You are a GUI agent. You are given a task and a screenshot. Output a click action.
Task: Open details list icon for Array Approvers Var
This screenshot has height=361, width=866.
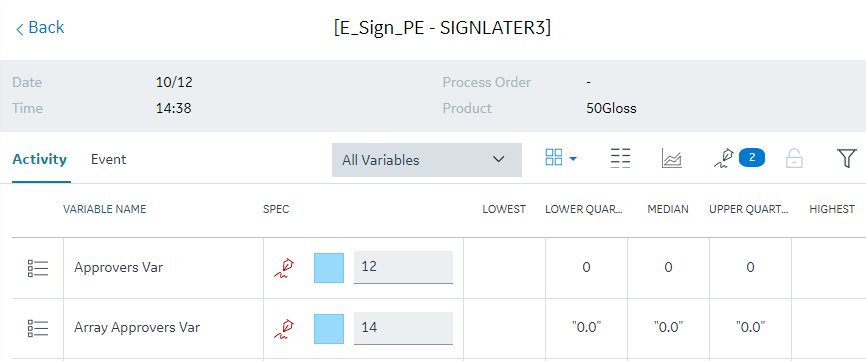point(38,328)
